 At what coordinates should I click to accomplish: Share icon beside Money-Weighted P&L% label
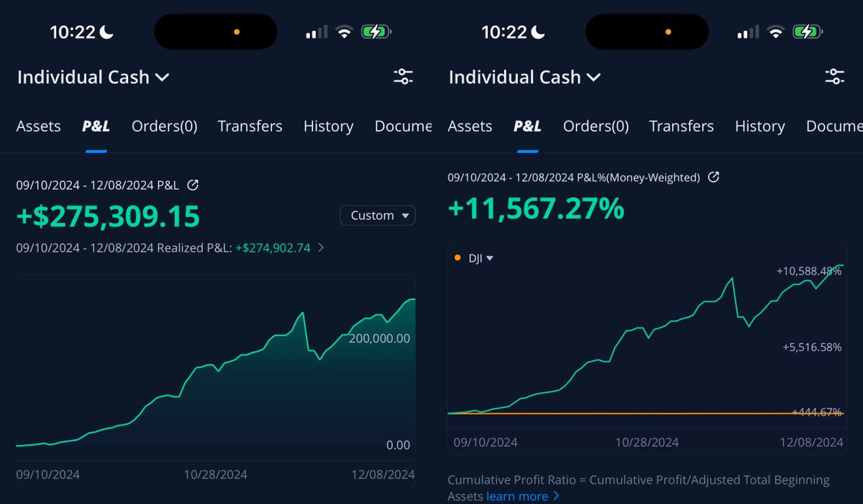[713, 177]
